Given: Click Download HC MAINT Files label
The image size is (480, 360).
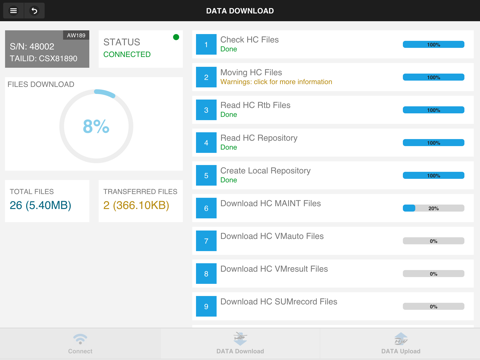Looking at the screenshot, I should [271, 203].
